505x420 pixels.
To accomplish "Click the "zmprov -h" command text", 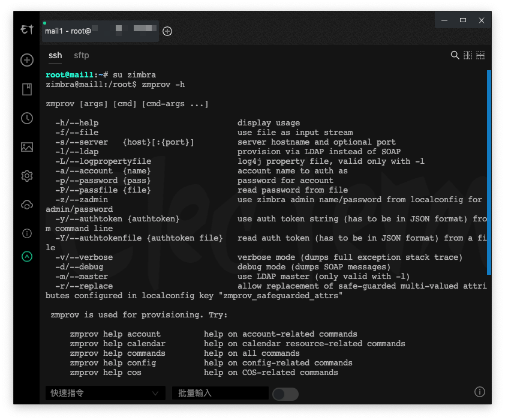I will click(x=163, y=85).
